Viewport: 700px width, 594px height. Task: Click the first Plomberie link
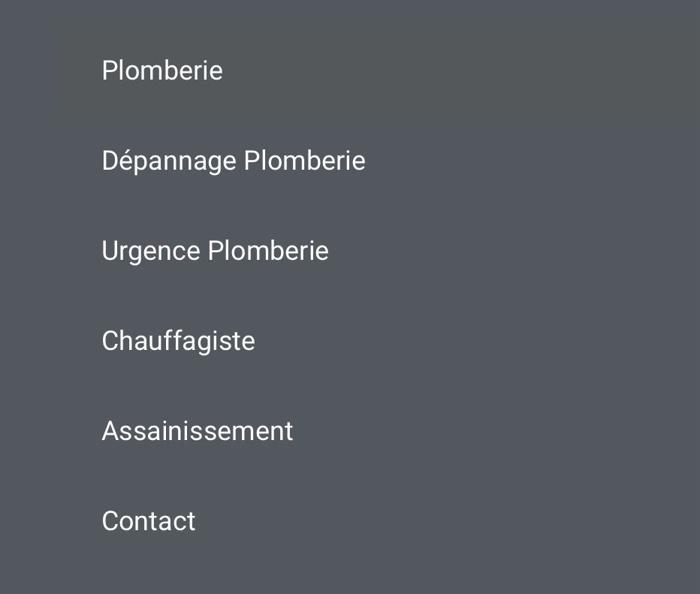coord(162,71)
